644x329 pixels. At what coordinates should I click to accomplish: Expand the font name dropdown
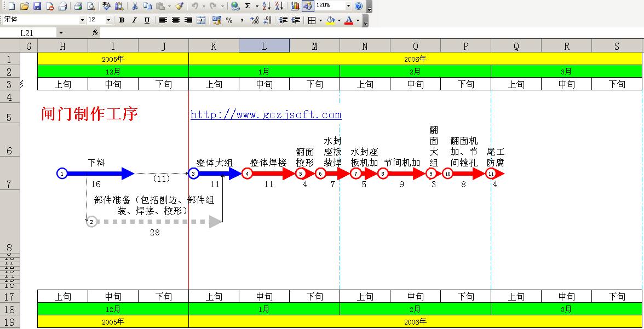(83, 20)
